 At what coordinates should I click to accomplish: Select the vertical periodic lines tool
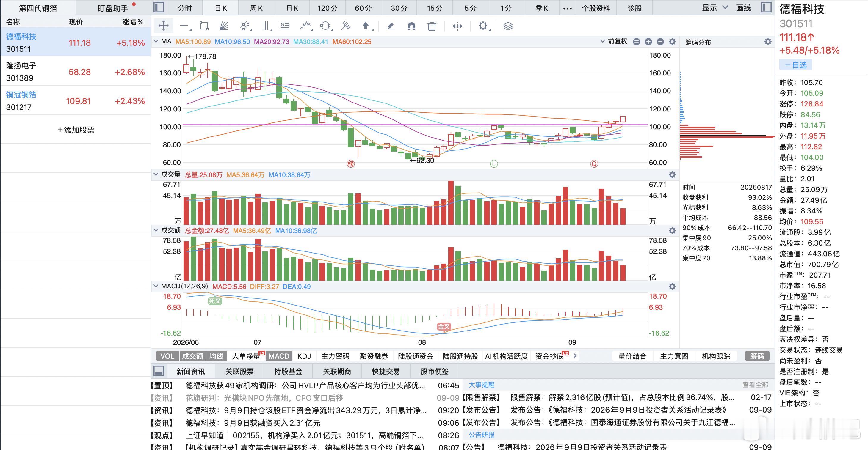[x=266, y=26]
